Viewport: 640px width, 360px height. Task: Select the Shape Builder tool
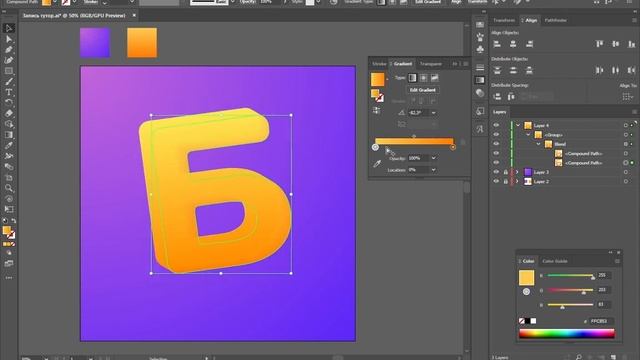click(x=9, y=124)
